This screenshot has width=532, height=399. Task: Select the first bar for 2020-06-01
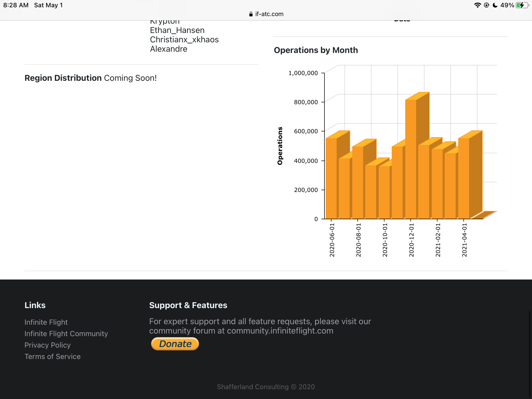click(x=331, y=178)
